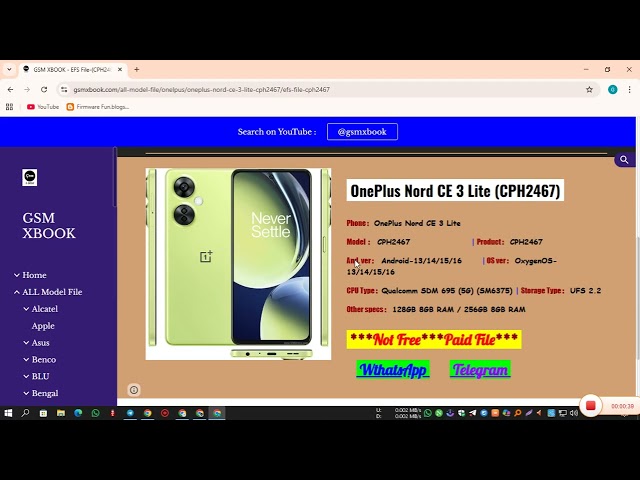The width and height of the screenshot is (640, 480).
Task: Open the Bengal sidebar link
Action: pyautogui.click(x=45, y=393)
